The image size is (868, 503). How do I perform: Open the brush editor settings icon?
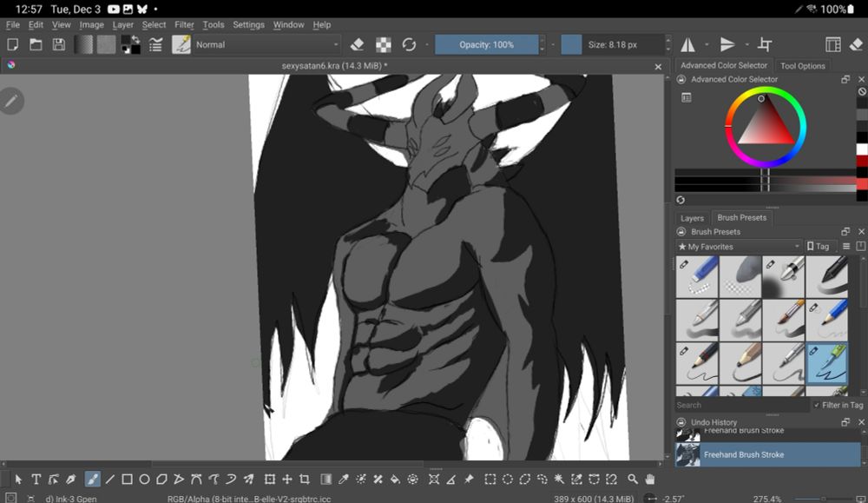coord(156,44)
